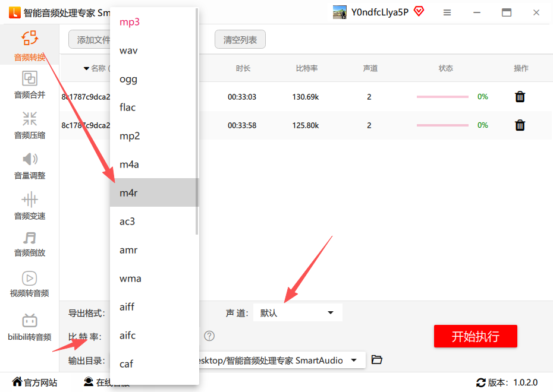Switch to 音频变速 speed change tool
Viewport: 553px width, 392px height.
click(x=30, y=206)
